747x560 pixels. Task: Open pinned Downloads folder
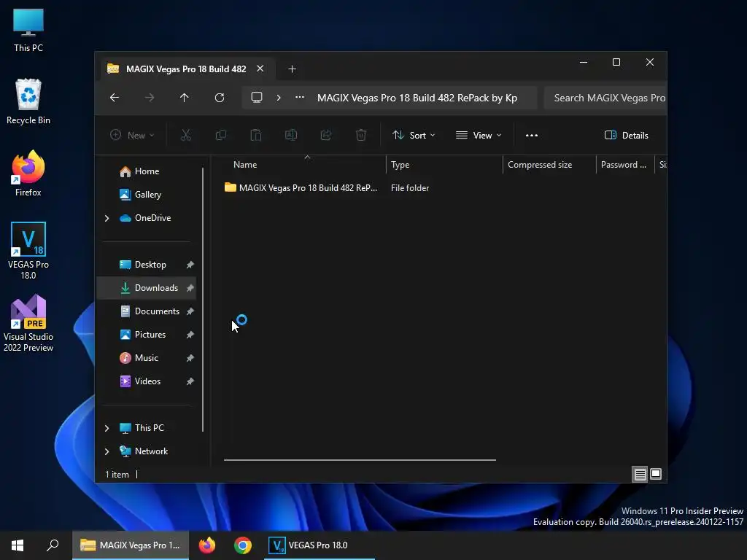[x=146, y=287]
